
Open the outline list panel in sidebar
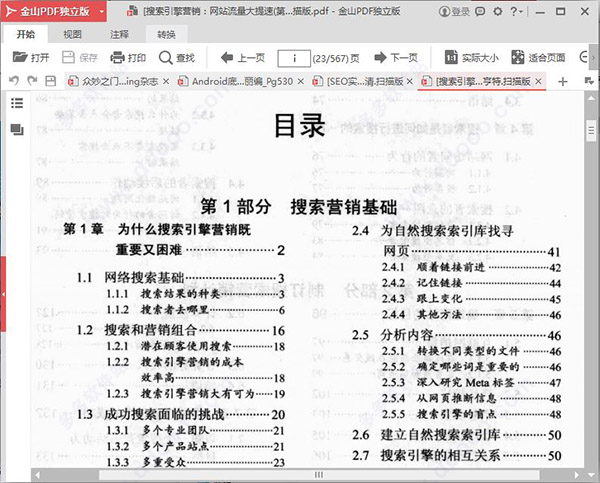(17, 103)
